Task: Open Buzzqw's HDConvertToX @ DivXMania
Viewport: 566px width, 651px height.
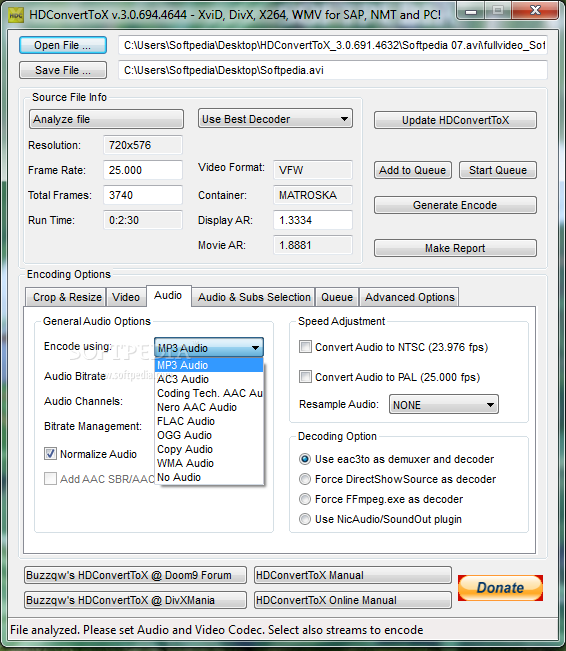Action: [135, 600]
